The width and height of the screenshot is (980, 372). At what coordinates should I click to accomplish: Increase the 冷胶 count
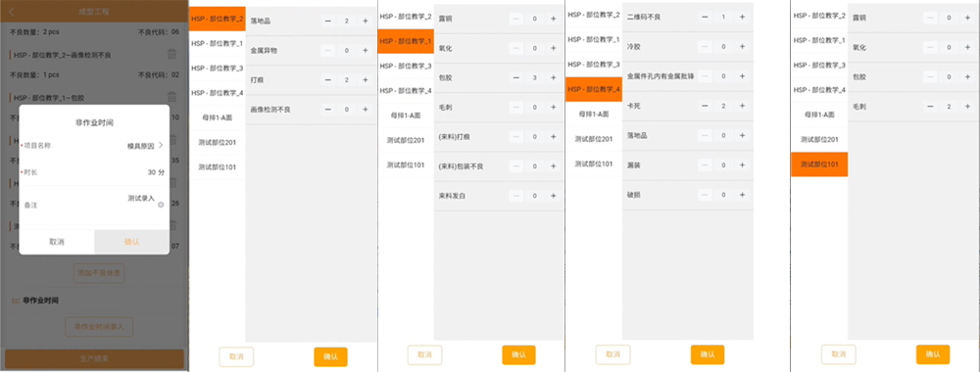742,46
